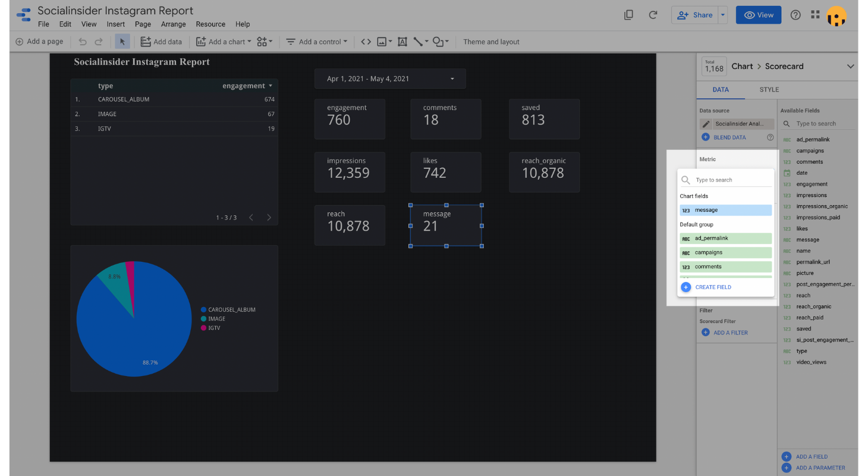Choose ad_permalink in the Default group
Viewport: 868px width, 476px height.
726,239
